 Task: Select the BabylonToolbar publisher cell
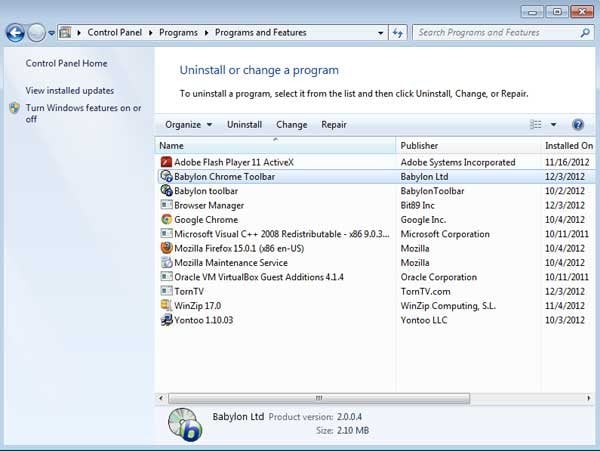click(432, 191)
